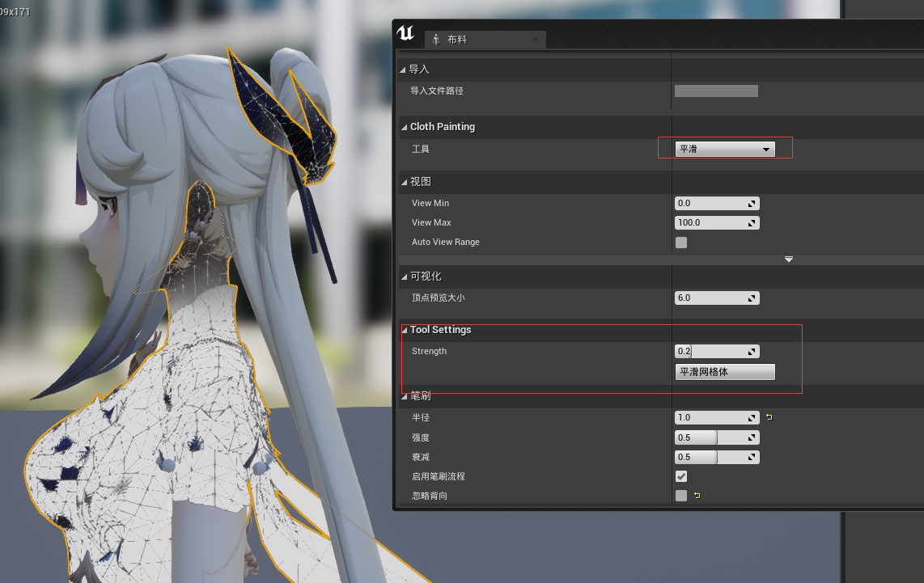Collapse the 视图 section
This screenshot has width=924, height=583.
[404, 182]
